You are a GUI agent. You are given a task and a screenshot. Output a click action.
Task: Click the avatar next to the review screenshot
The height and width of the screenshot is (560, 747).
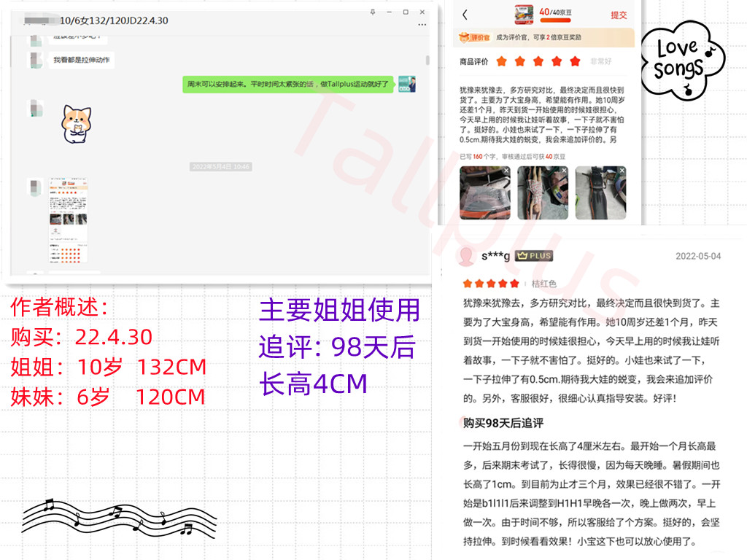pyautogui.click(x=36, y=187)
